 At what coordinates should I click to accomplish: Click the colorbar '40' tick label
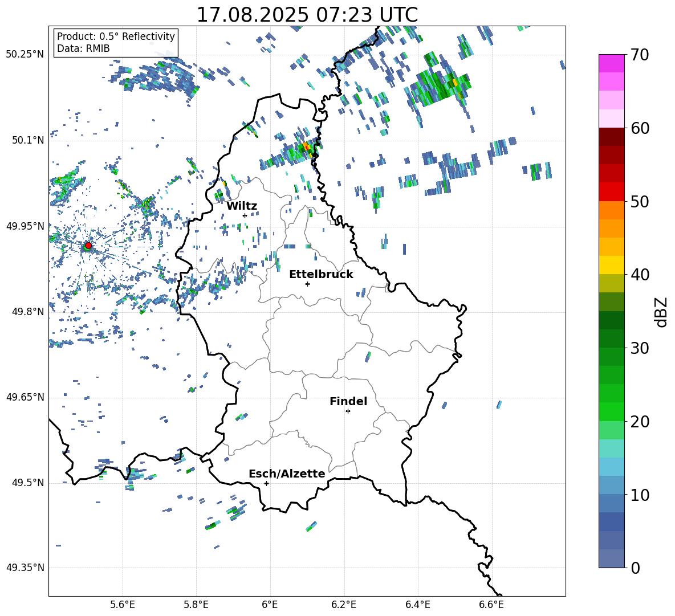coord(640,275)
